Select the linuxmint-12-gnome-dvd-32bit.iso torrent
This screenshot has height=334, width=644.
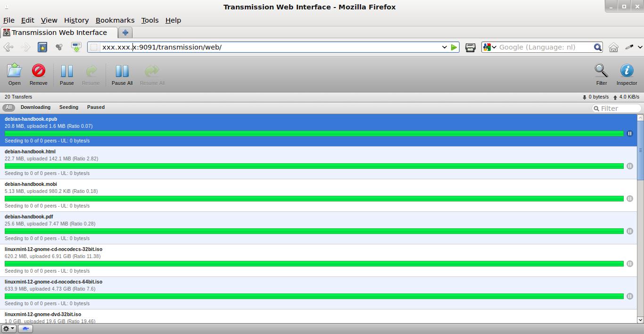click(x=43, y=314)
